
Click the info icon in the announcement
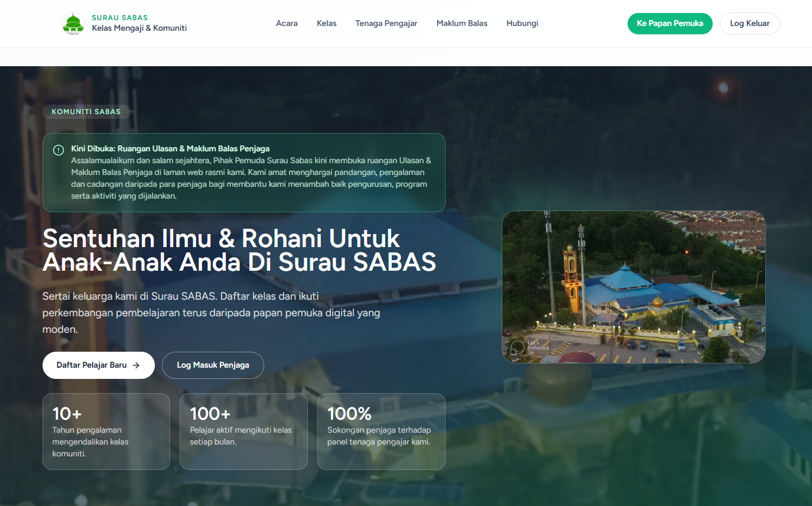tap(59, 150)
